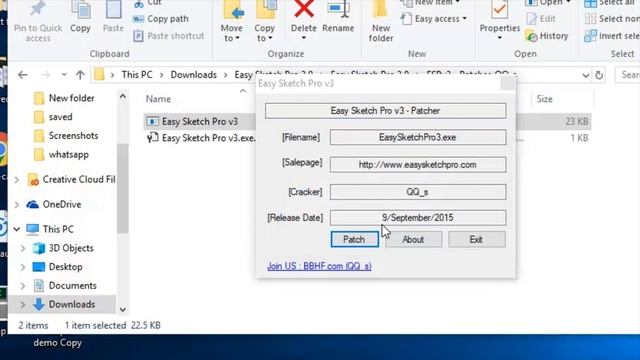Click the red Delete icon
This screenshot has width=640, height=360.
click(304, 9)
